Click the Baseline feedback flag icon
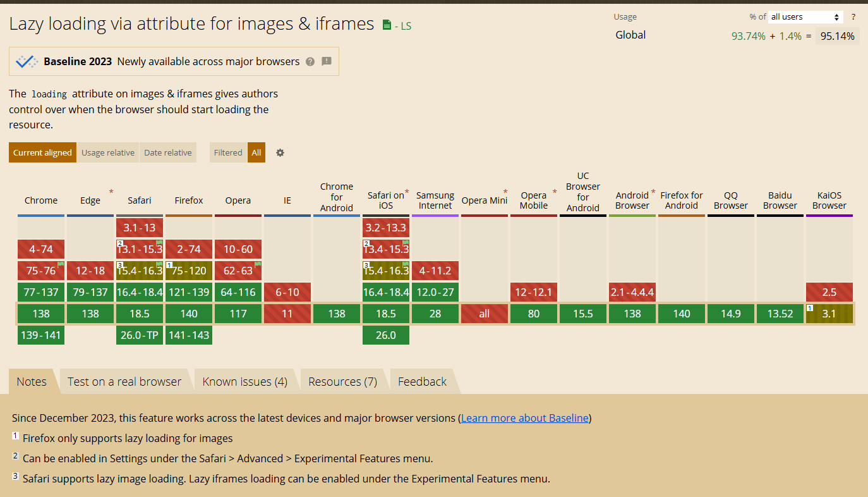Image resolution: width=868 pixels, height=497 pixels. 327,61
